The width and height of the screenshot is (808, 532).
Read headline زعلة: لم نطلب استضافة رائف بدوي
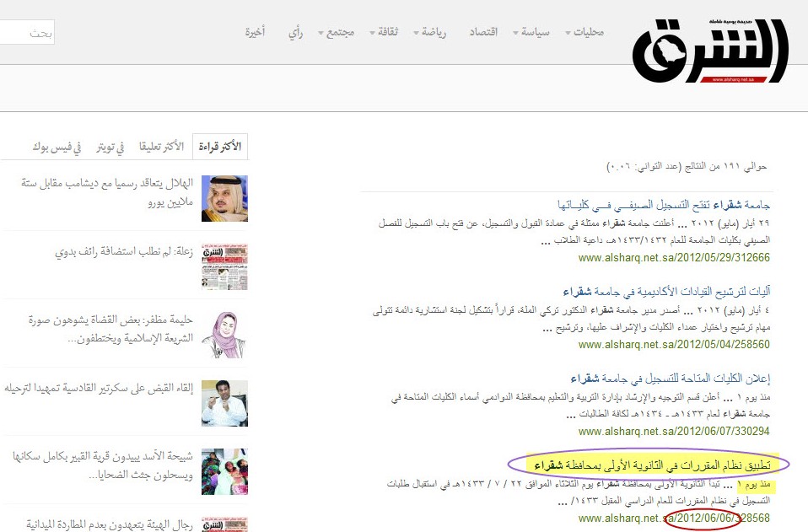(x=124, y=252)
